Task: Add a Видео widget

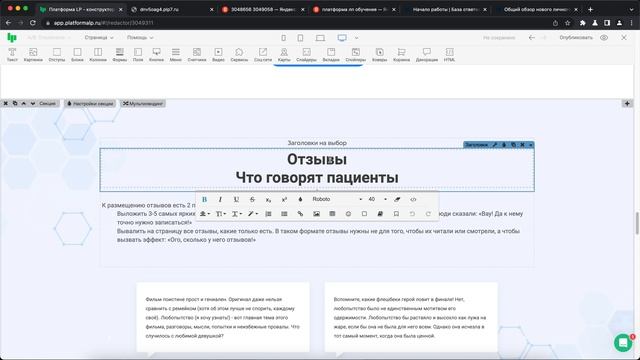Action: (218, 55)
